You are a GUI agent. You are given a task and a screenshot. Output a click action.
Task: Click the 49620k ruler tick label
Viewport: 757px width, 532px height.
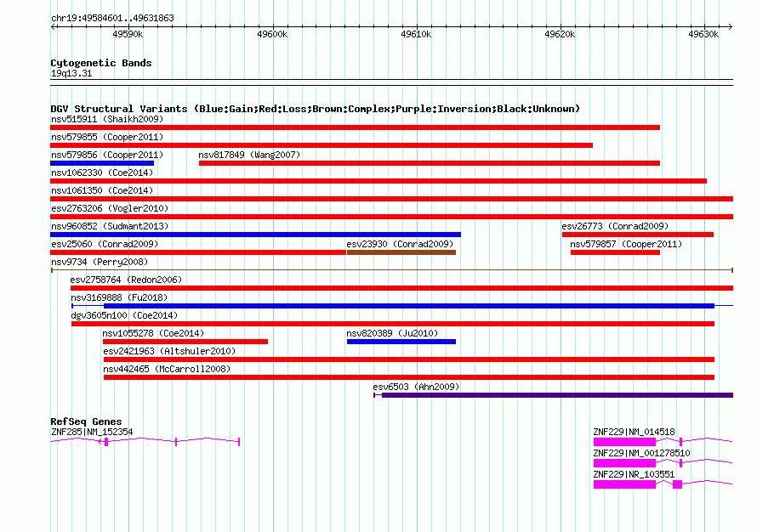point(560,34)
